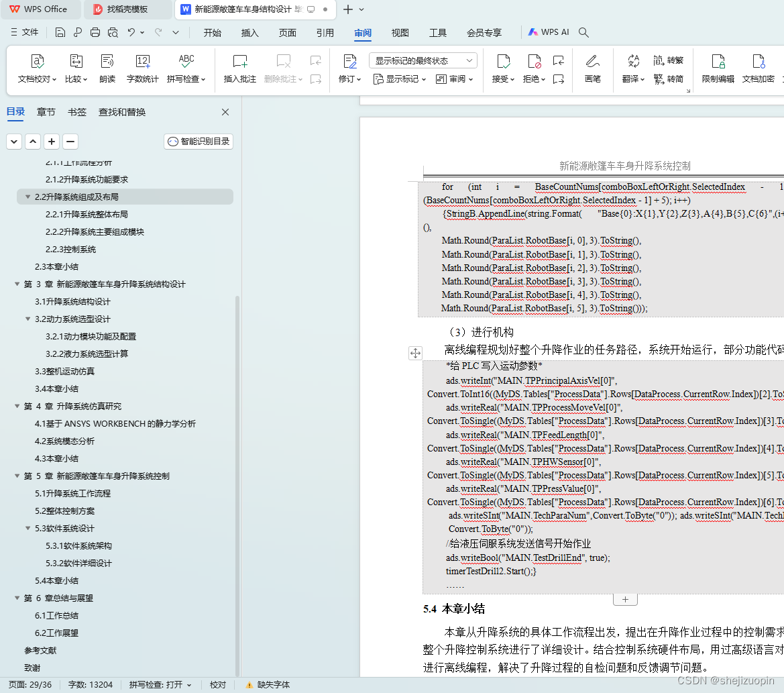Click the 插入批注 insert comment icon
This screenshot has height=693, width=784.
click(240, 68)
